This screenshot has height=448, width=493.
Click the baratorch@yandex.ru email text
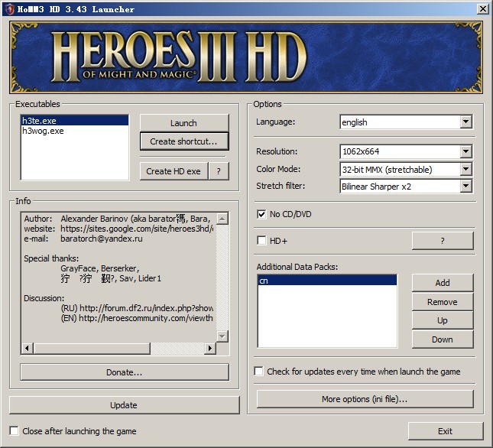(x=102, y=239)
